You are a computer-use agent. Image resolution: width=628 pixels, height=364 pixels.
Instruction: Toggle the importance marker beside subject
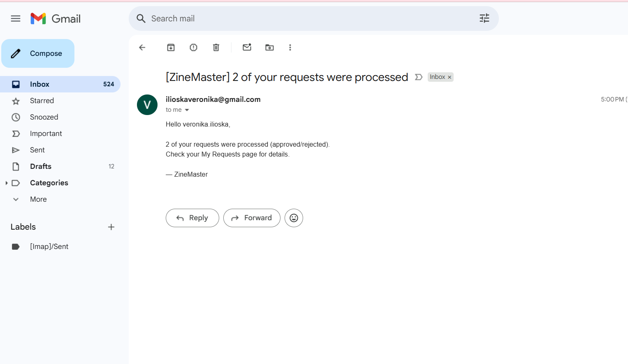coord(419,77)
